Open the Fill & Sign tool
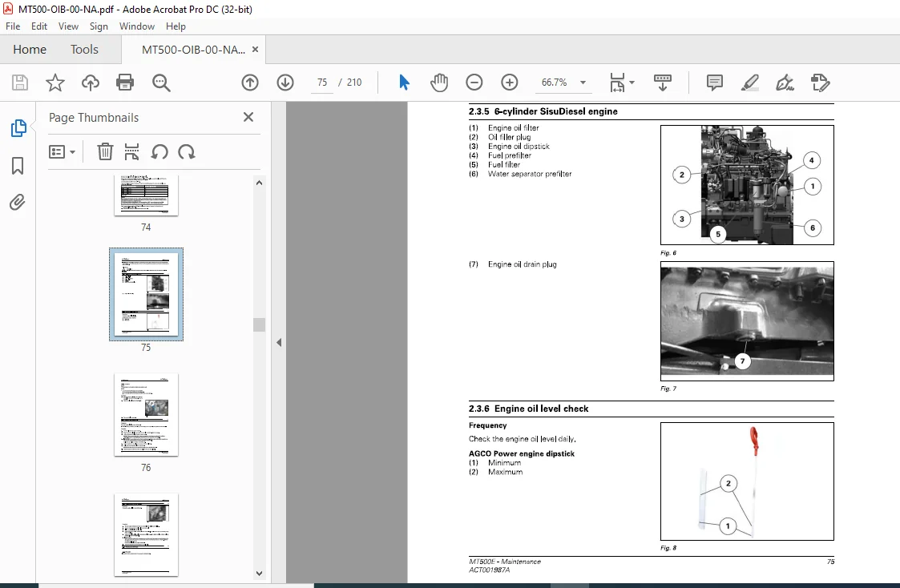 [785, 83]
